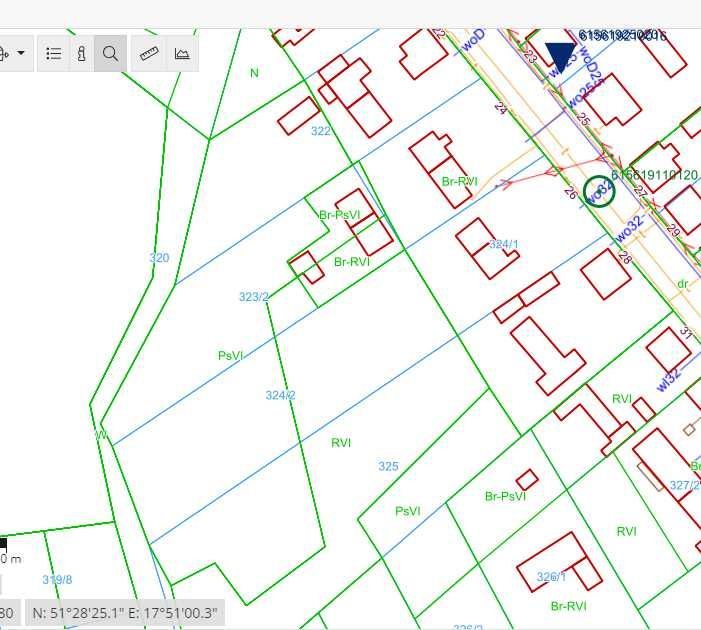The height and width of the screenshot is (630, 701).
Task: Activate the ruler measurement tool
Action: (149, 54)
